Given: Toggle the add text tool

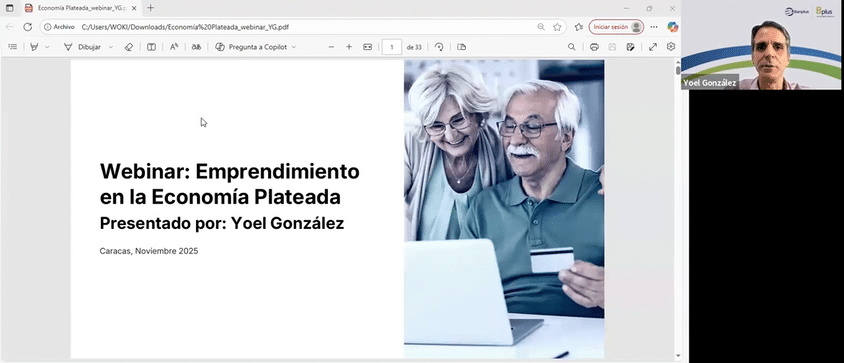Looking at the screenshot, I should (152, 47).
